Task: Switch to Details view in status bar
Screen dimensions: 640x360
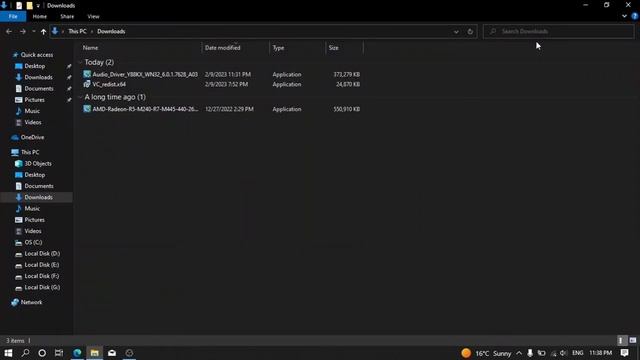Action: (x=621, y=340)
